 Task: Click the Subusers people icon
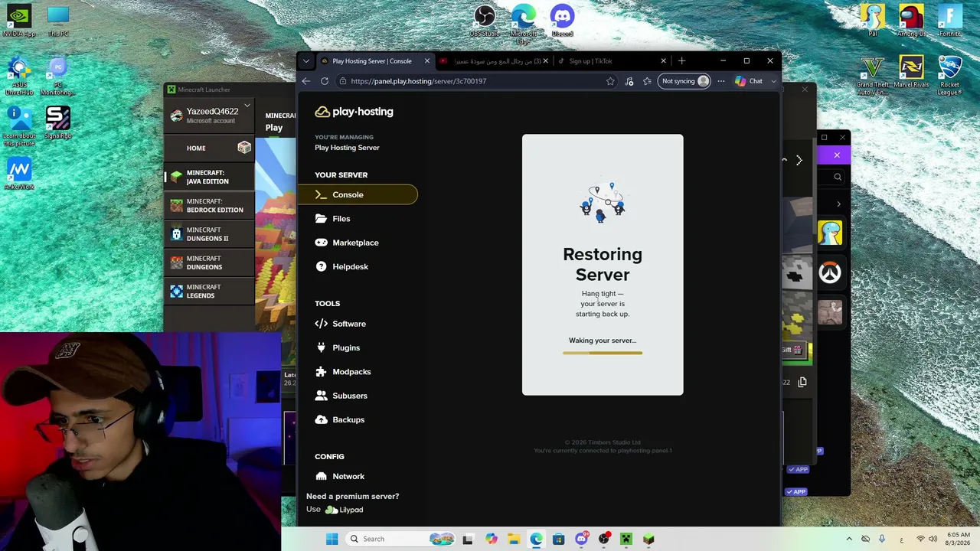click(321, 396)
